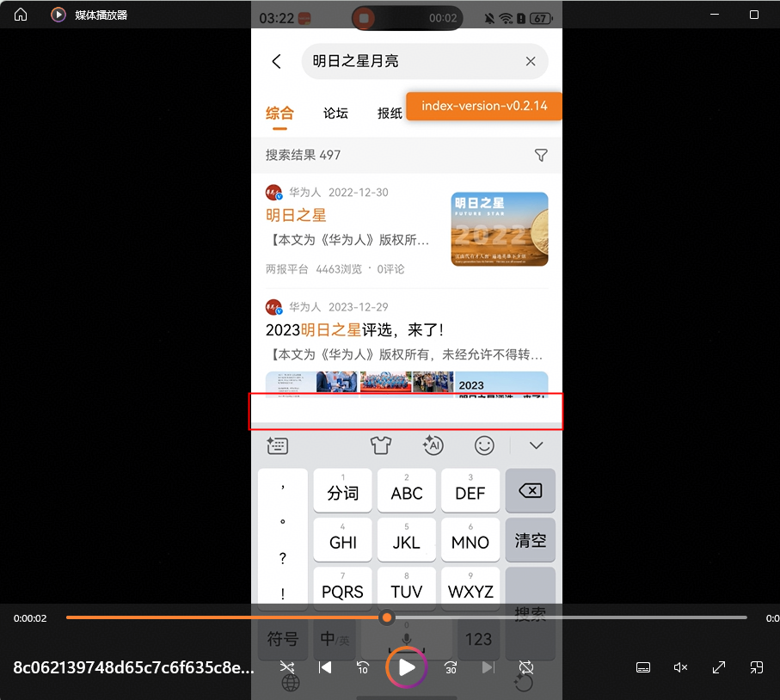Open subtitles and captions options

coord(642,667)
